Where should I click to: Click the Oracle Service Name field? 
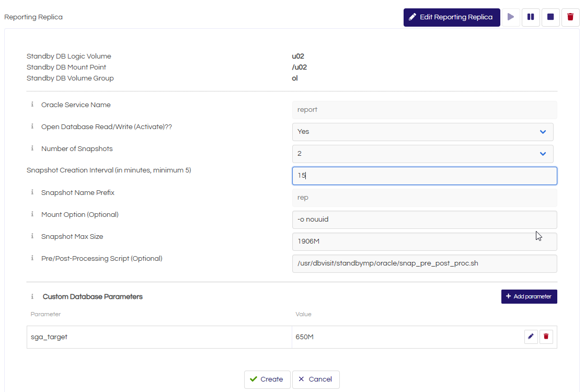tap(425, 110)
